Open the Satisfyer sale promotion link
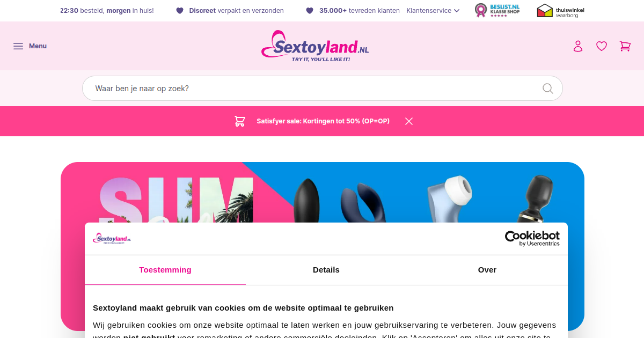Screen dimensions: 644x338 pyautogui.click(x=323, y=121)
